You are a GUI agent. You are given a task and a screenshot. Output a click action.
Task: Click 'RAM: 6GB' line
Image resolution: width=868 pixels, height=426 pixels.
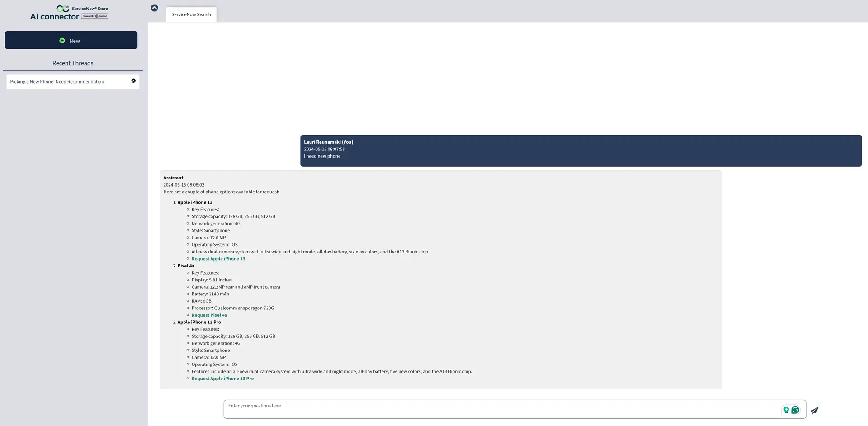point(201,301)
